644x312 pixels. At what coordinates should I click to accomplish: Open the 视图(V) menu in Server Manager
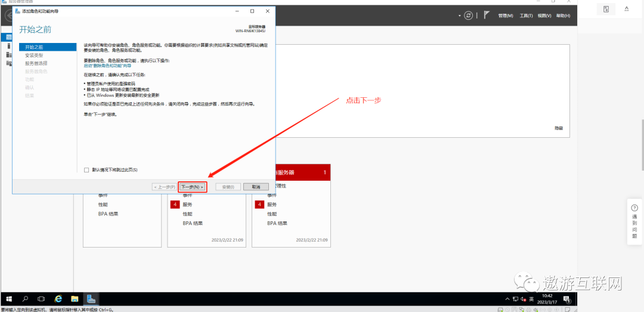(x=544, y=16)
